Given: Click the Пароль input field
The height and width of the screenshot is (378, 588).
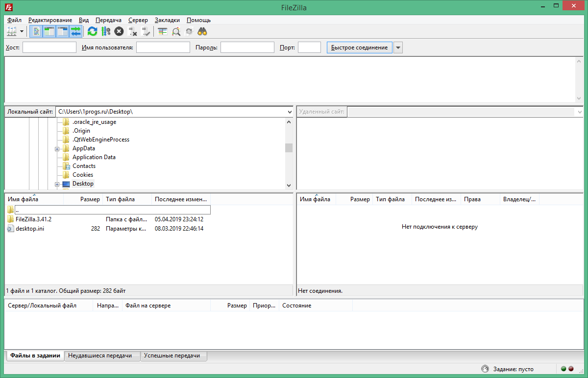Looking at the screenshot, I should [247, 47].
